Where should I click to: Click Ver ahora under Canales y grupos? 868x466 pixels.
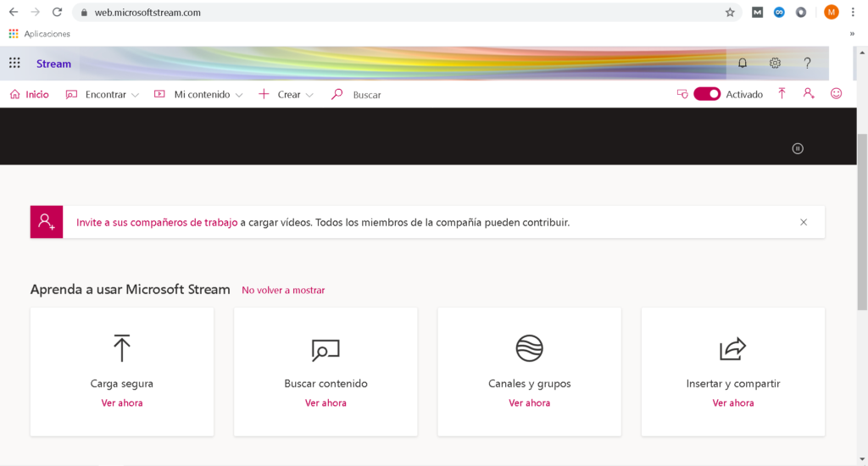tap(529, 403)
